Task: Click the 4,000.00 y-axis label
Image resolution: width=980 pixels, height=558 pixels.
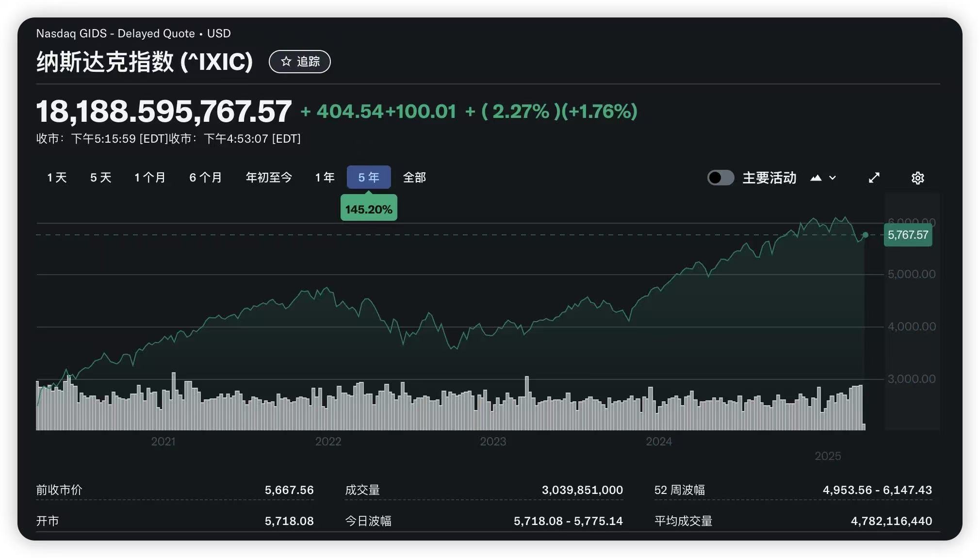Action: point(912,327)
